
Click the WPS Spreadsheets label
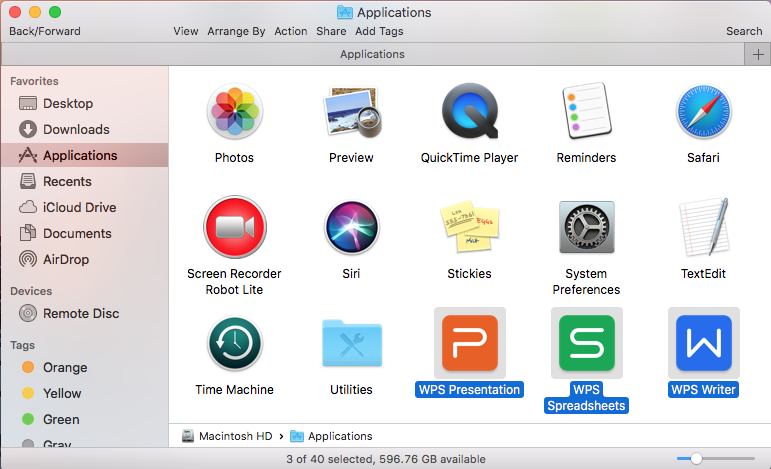tap(586, 398)
